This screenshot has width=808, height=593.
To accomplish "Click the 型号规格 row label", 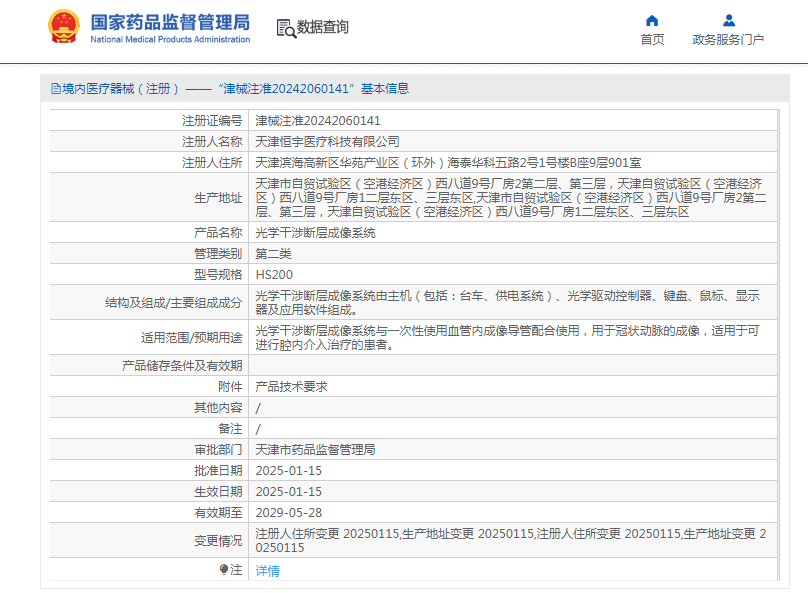I will tap(218, 275).
